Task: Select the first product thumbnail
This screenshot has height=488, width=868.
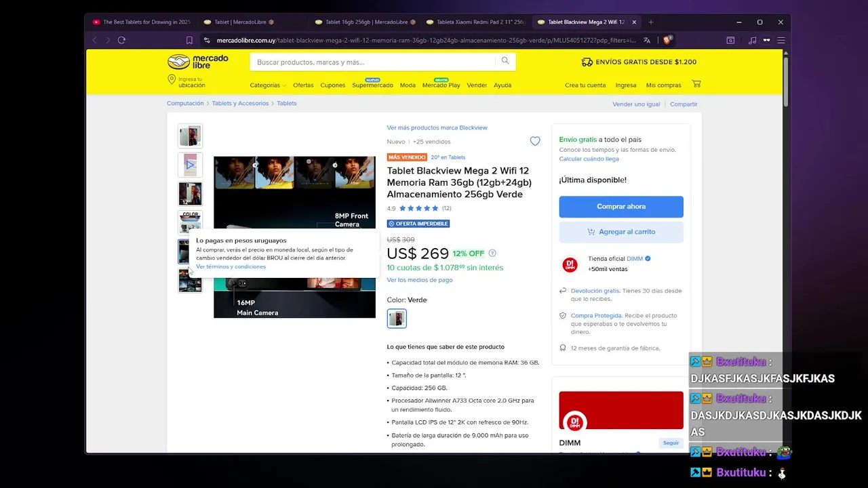Action: tap(190, 136)
